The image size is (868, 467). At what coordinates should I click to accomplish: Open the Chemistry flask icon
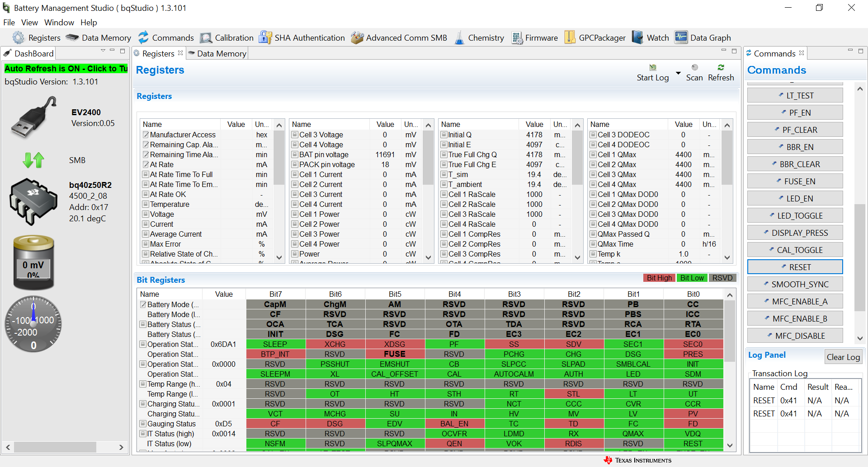[x=459, y=38]
